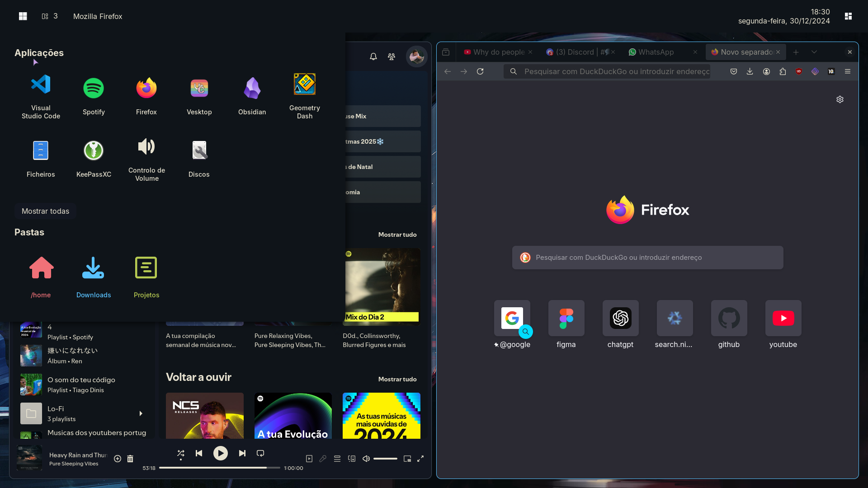The width and height of the screenshot is (868, 488).
Task: Switch to WhatsApp Firefox tab
Action: coord(663,52)
